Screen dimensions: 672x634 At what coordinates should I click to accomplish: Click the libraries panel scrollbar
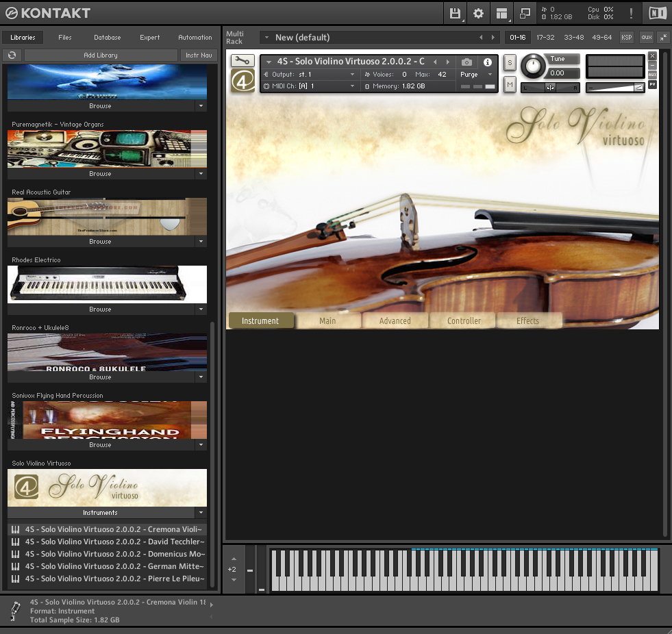pos(212,455)
